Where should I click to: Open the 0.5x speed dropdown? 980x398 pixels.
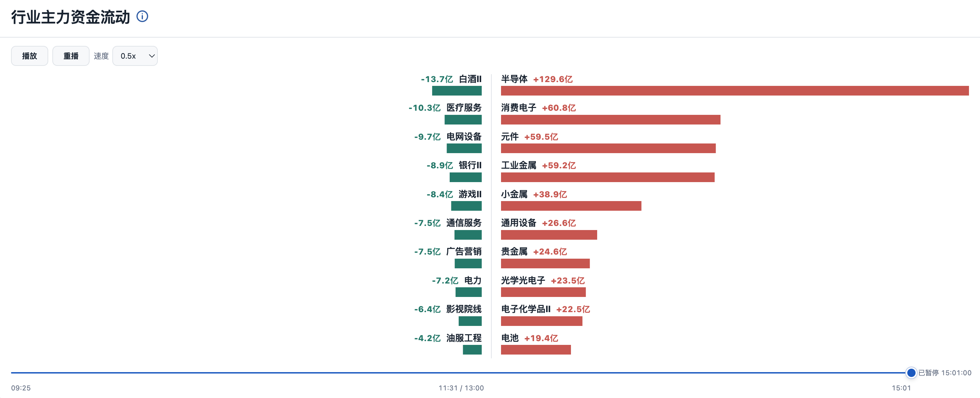coord(135,56)
